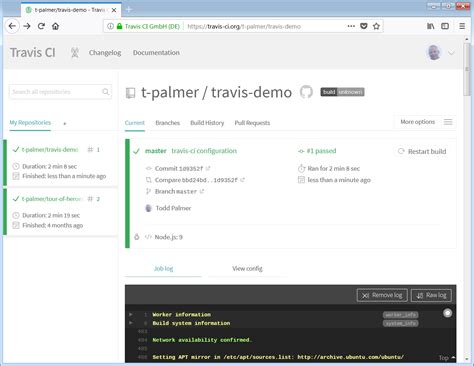Screen dimensions: 474x366
Task: Toggle the browser sidebar view
Action: (x=445, y=26)
